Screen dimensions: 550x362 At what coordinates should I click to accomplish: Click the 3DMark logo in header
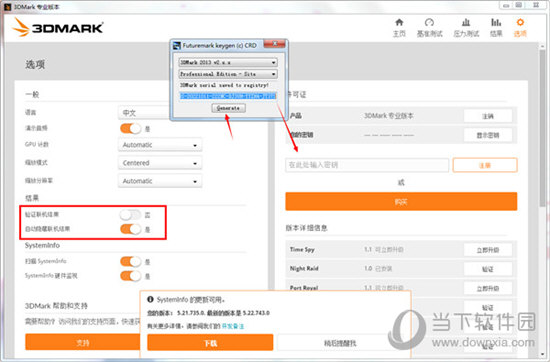pos(58,27)
